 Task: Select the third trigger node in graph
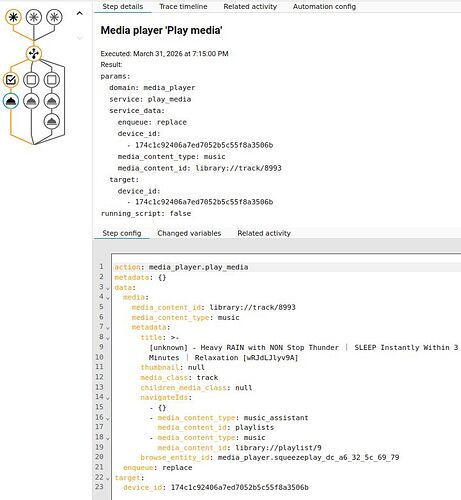click(54, 17)
